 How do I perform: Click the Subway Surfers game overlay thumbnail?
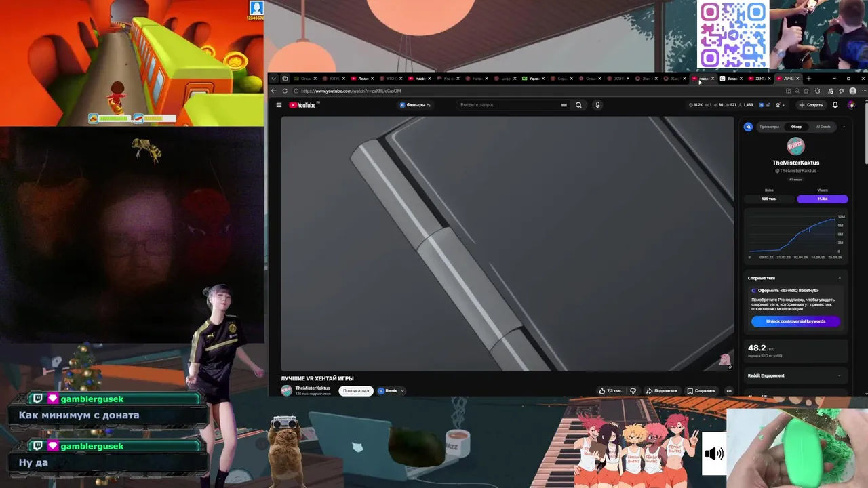click(132, 63)
